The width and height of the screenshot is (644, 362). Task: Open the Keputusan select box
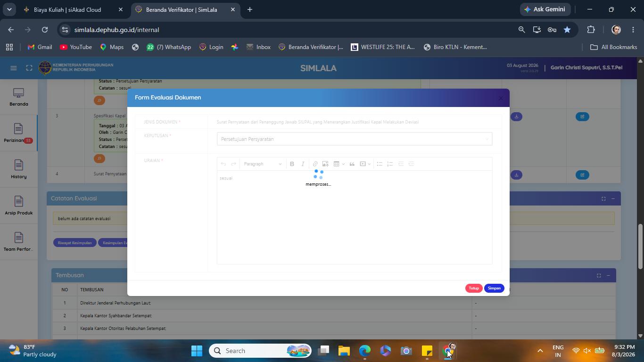pos(355,139)
